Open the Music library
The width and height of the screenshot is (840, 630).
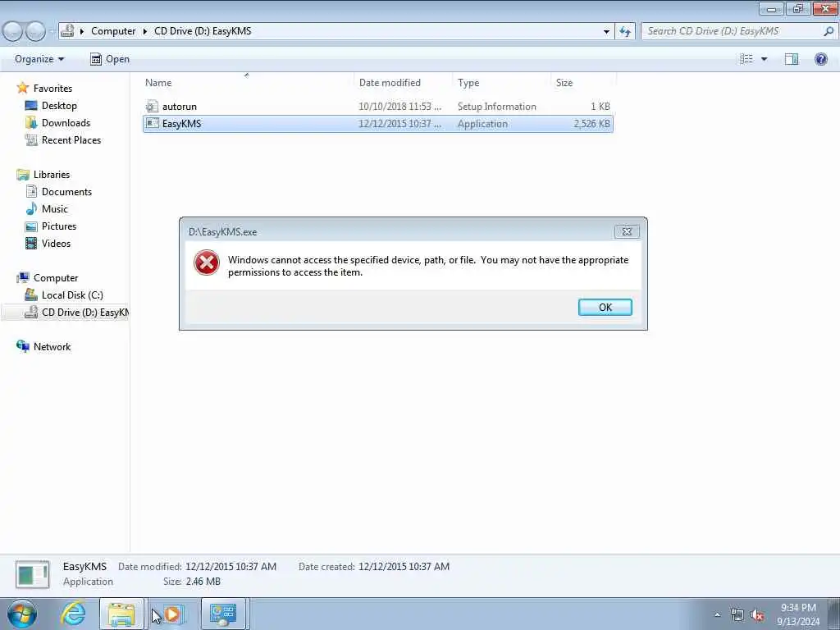55,208
